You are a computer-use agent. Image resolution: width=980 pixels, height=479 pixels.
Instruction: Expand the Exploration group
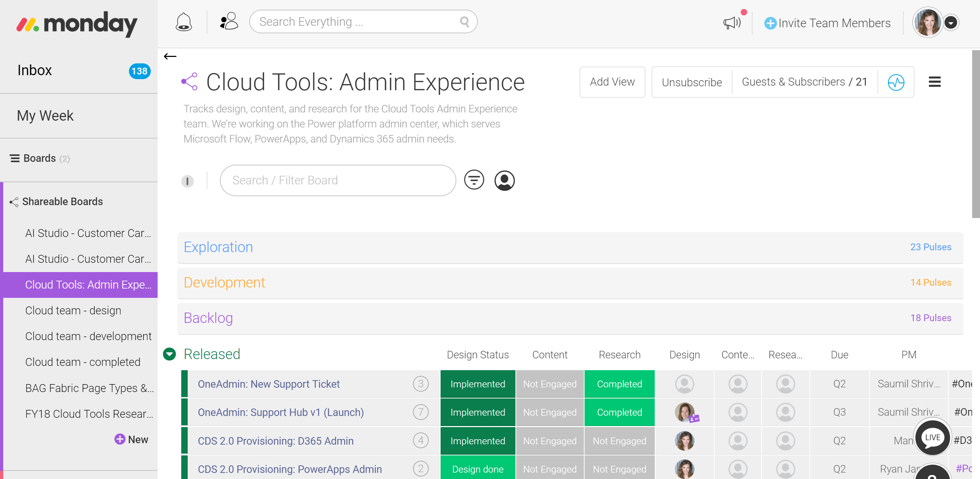pos(218,247)
